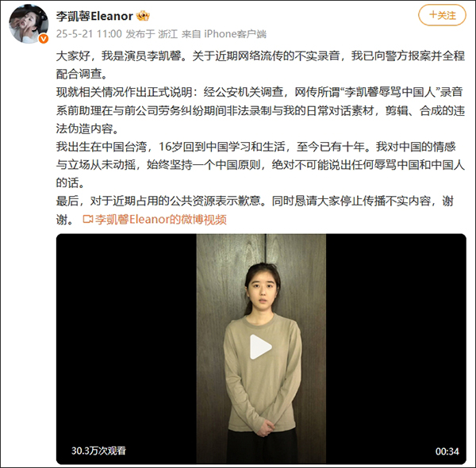This screenshot has width=476, height=468.
Task: Click the orange V verified badge
Action: click(x=44, y=39)
